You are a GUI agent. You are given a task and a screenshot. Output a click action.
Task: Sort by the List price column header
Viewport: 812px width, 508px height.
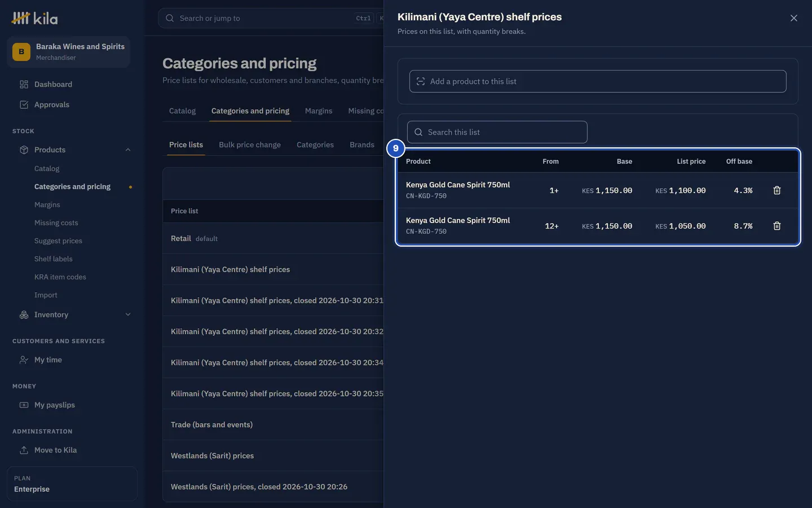click(691, 161)
